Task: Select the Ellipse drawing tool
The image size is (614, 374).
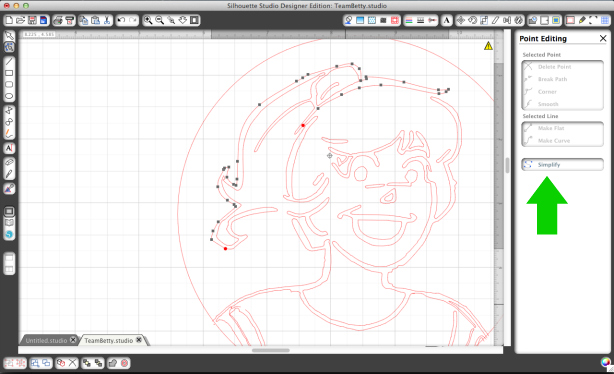Action: (x=9, y=96)
